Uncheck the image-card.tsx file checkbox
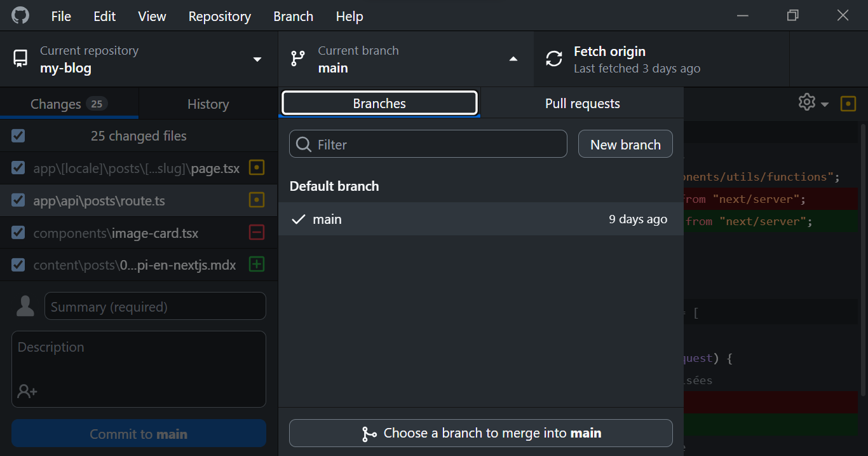Screen dimensions: 868x456 pos(18,233)
